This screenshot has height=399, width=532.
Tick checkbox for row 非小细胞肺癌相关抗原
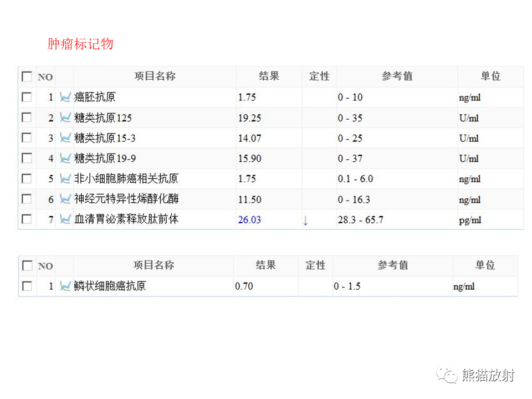[27, 178]
